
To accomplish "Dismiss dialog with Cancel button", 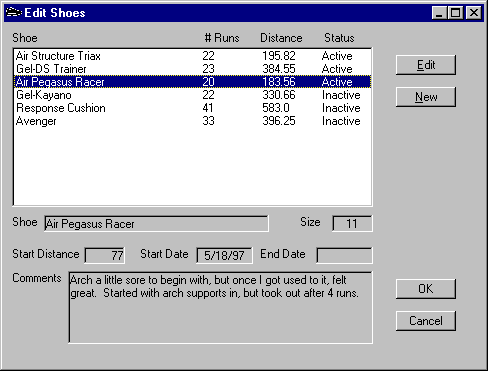I will coord(426,321).
